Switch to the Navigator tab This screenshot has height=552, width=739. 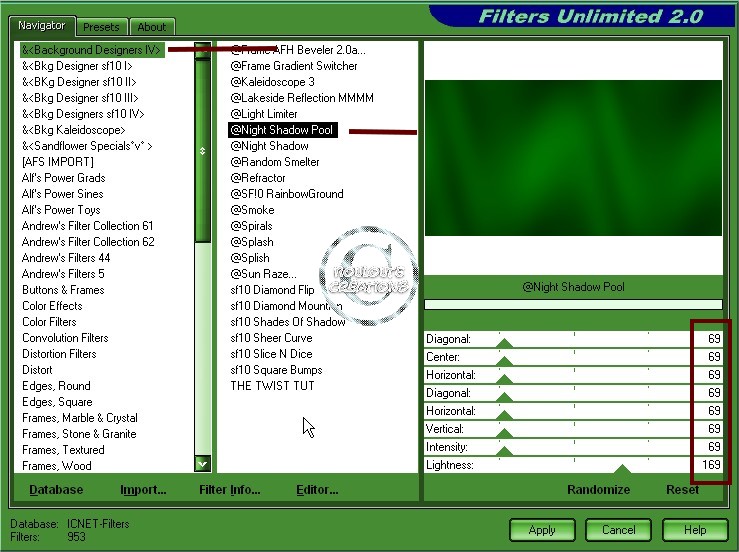(41, 25)
